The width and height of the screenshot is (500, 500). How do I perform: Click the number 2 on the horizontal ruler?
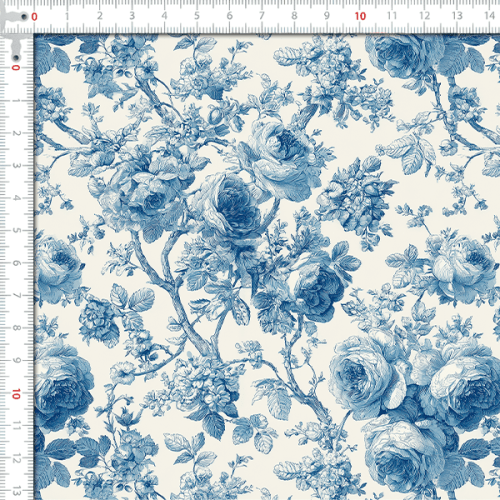[99, 16]
